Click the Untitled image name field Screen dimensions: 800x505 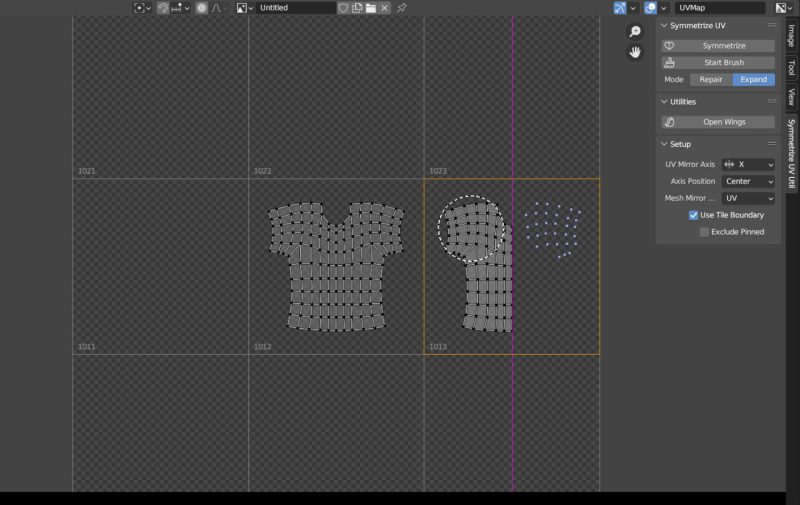click(295, 8)
